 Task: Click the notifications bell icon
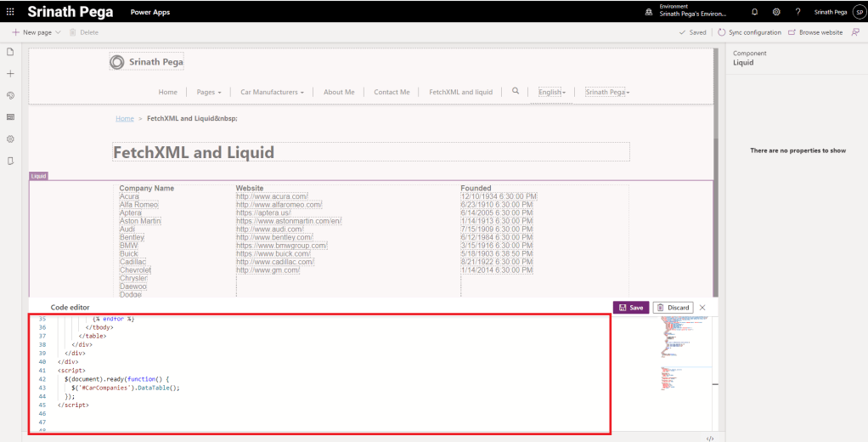click(x=754, y=12)
